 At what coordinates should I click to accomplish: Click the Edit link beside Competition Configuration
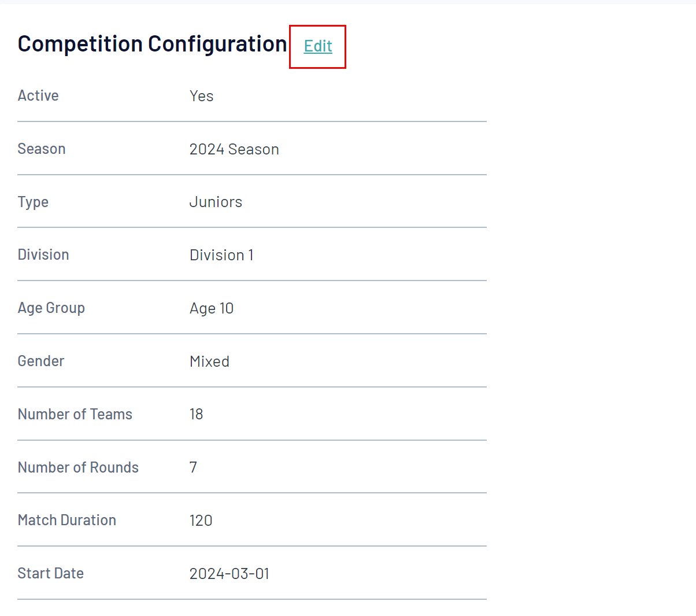point(318,46)
